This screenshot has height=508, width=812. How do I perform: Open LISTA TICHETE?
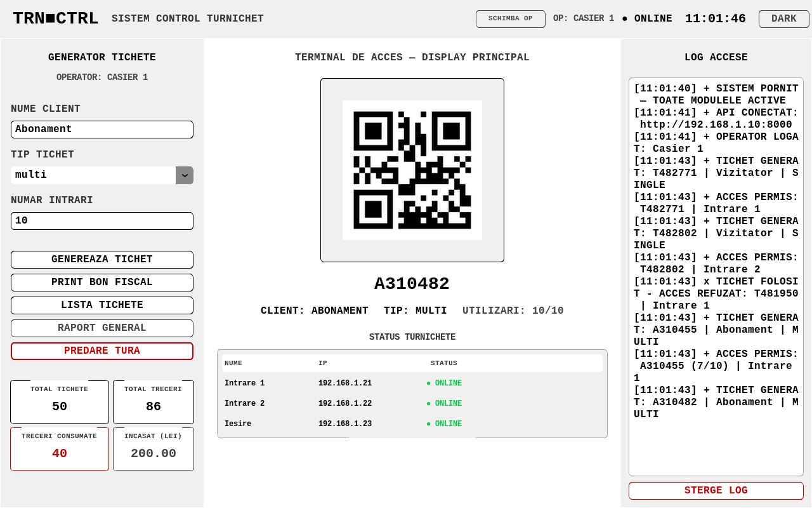pos(102,305)
